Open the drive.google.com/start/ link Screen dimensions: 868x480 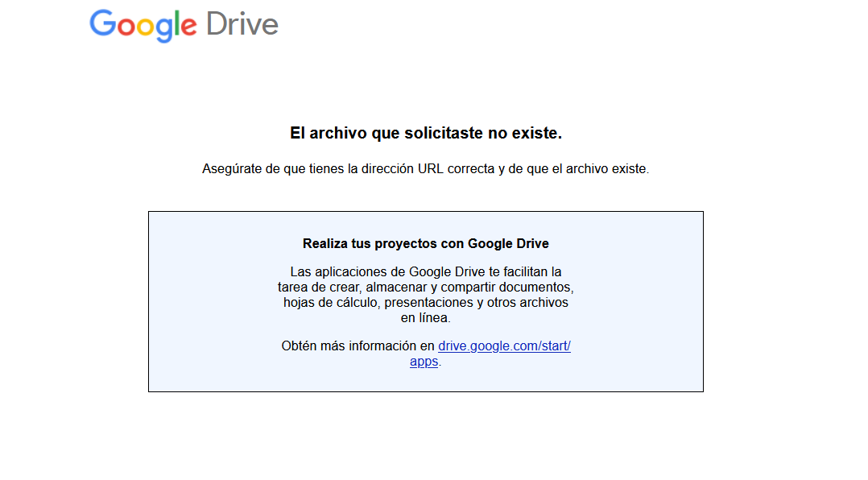click(x=504, y=346)
